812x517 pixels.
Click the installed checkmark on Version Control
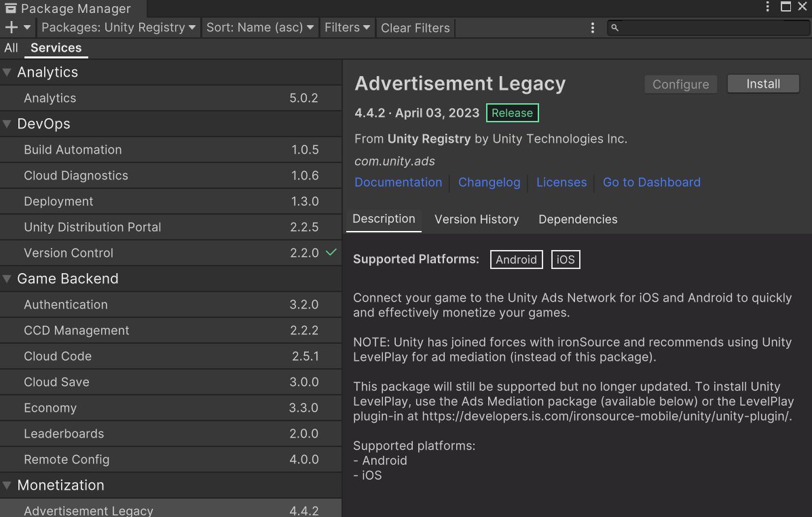pos(331,252)
